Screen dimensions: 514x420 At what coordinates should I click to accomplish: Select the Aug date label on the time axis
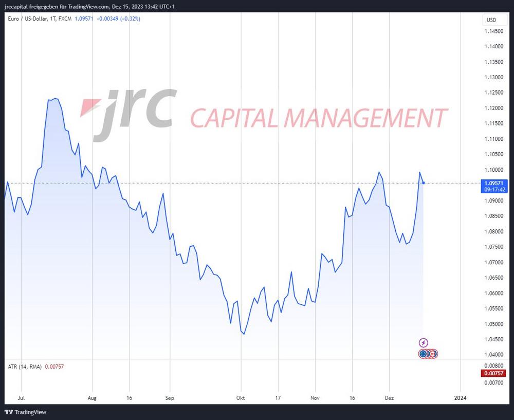click(x=93, y=397)
